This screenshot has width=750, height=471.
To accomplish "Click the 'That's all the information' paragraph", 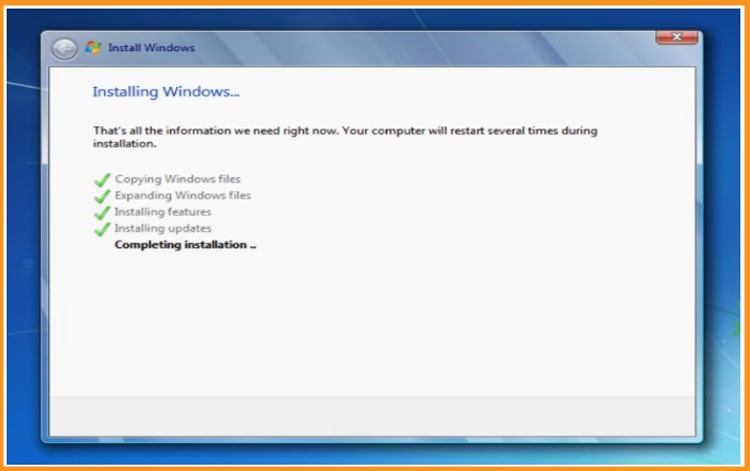I will coord(345,137).
